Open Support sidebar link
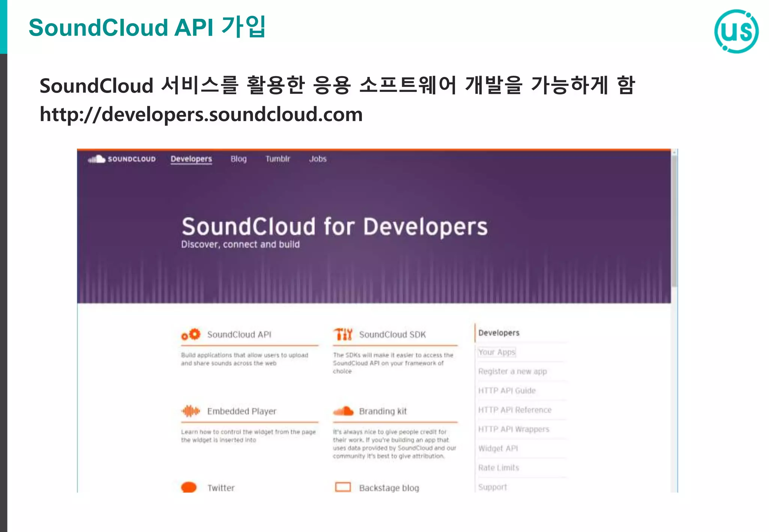Viewport: 769px width, 532px height. click(x=492, y=487)
